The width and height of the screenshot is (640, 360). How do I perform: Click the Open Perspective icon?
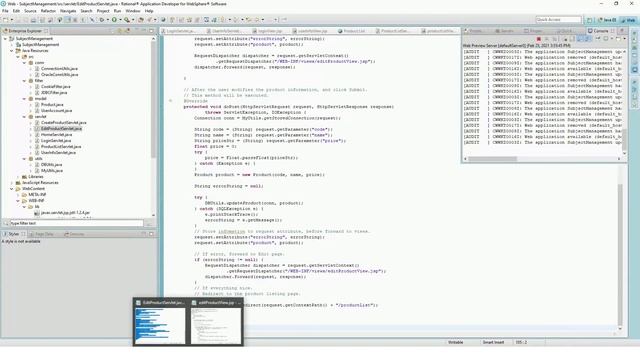pos(589,20)
